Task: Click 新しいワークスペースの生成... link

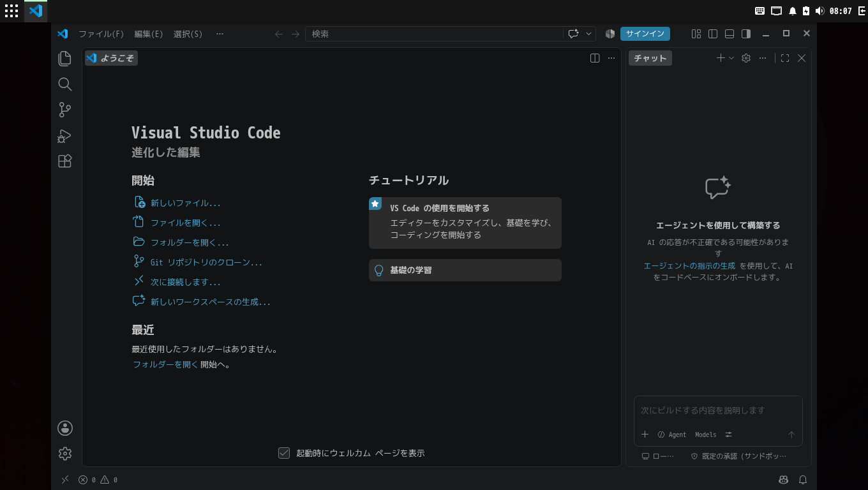Action: [x=210, y=302]
